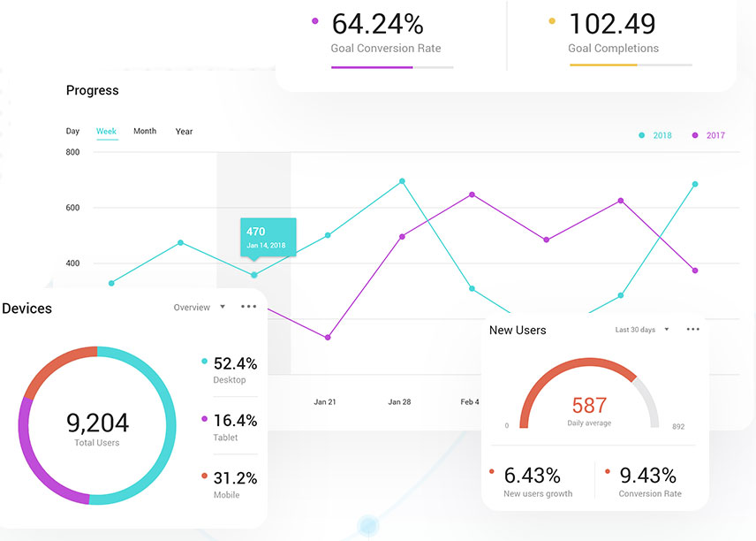Click the Goal Conversion Rate progress bar
The width and height of the screenshot is (756, 541).
click(x=392, y=66)
